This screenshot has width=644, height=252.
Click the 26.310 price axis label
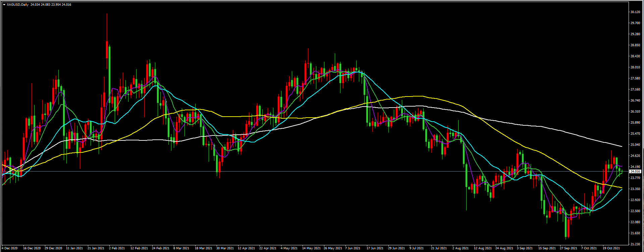click(635, 112)
